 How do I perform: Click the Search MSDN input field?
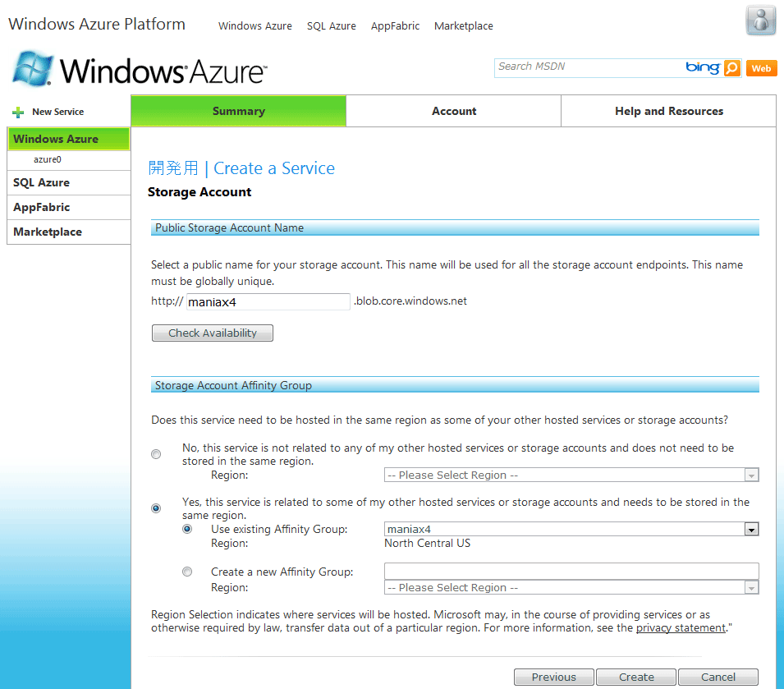(x=589, y=67)
